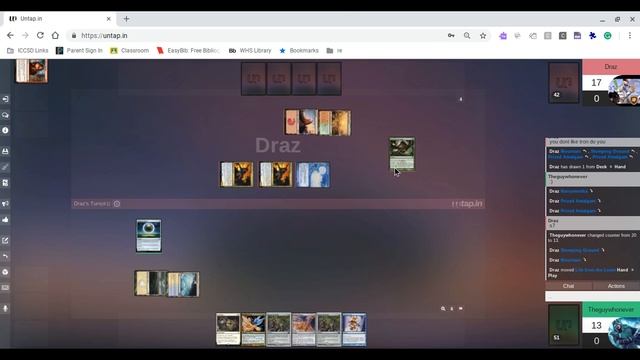Screen dimensions: 640x360
Task: Open the Parent Sign In bookmark
Action: point(79,51)
